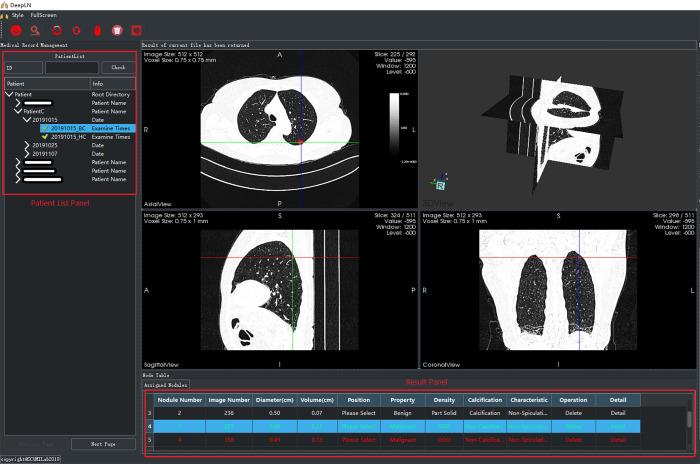Screen dimensions: 700x464
Task: Click the DeepLN app icon in title bar
Action: click(x=4, y=5)
